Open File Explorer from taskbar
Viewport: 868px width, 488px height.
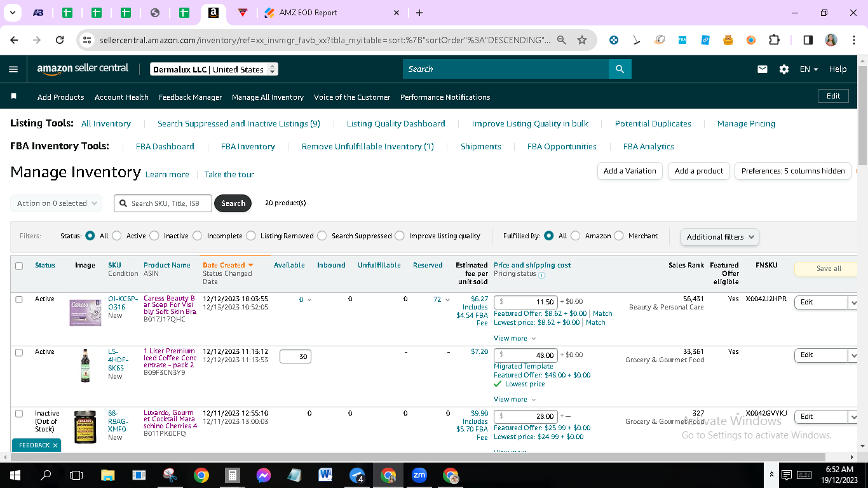(x=107, y=475)
